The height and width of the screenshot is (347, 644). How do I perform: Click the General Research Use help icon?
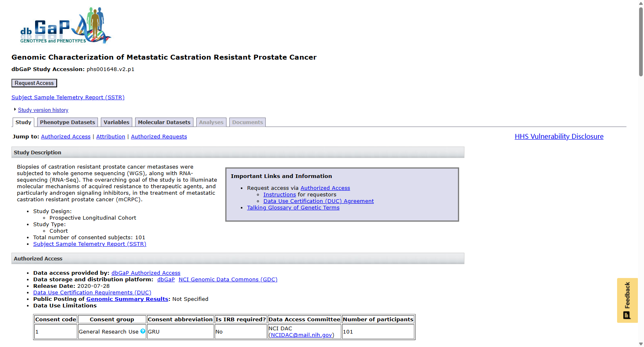point(143,331)
